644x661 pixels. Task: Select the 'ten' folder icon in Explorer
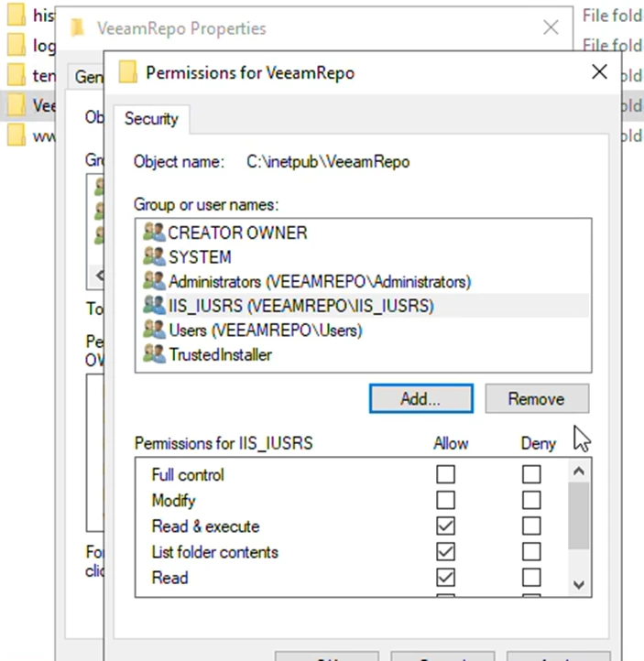[x=16, y=75]
